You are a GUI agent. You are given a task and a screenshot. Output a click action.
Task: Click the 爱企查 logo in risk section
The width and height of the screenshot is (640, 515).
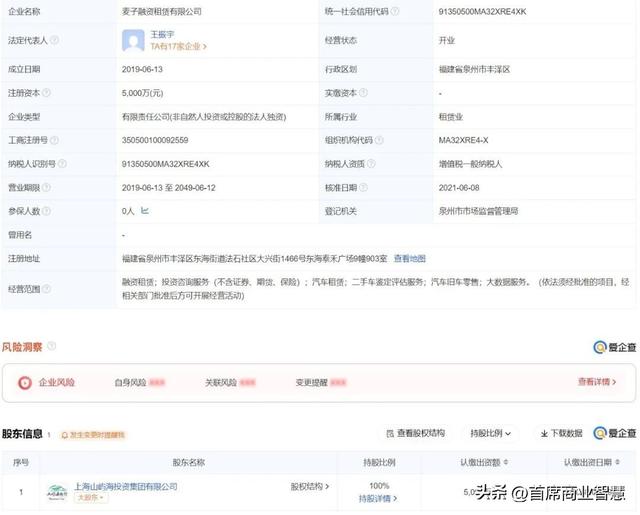coord(615,347)
